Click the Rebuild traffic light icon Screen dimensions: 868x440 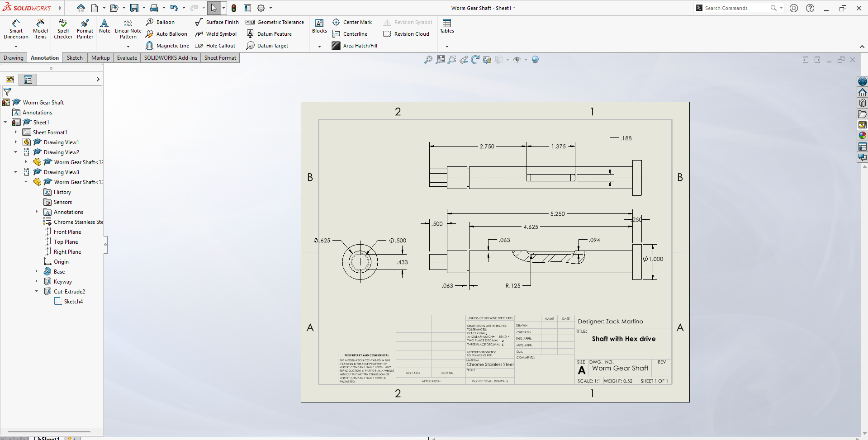(x=234, y=8)
